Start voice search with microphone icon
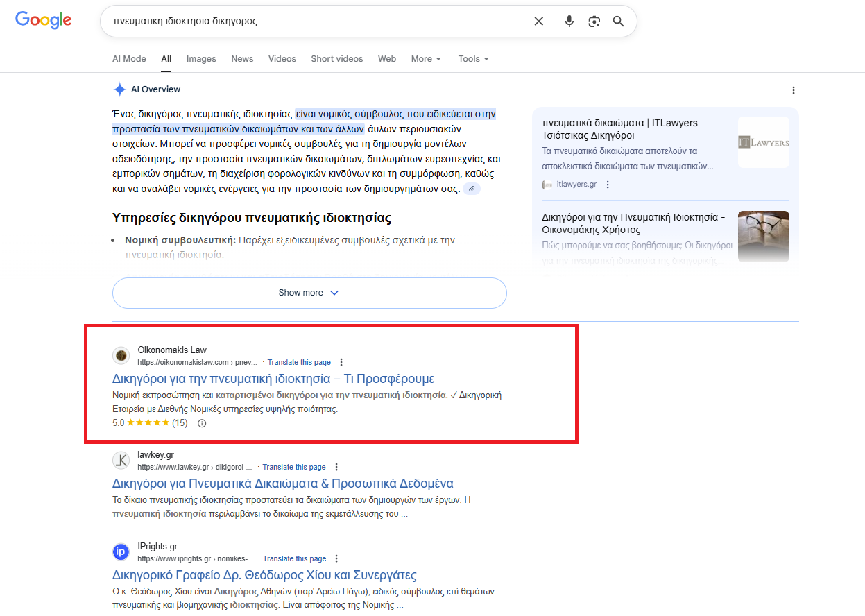 coord(569,22)
